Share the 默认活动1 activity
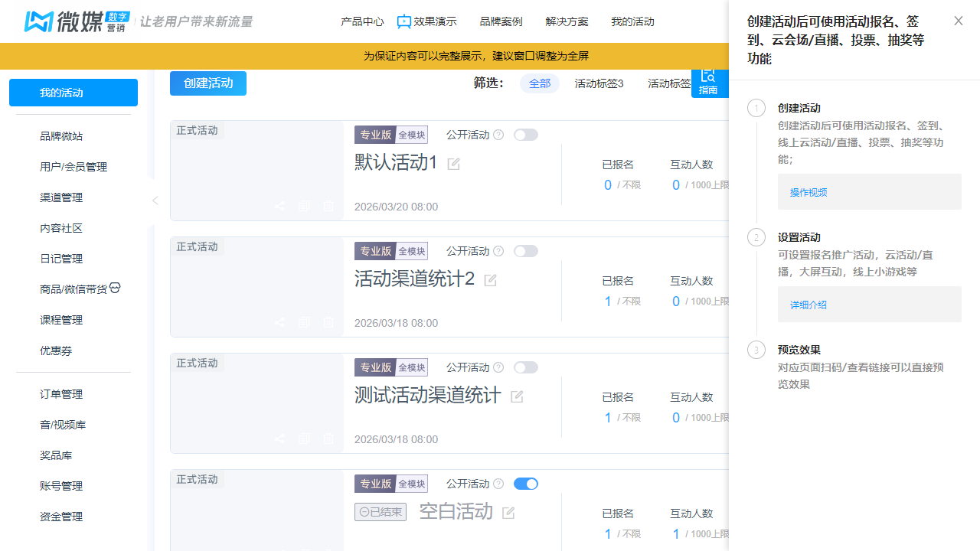980x551 pixels. coord(279,205)
